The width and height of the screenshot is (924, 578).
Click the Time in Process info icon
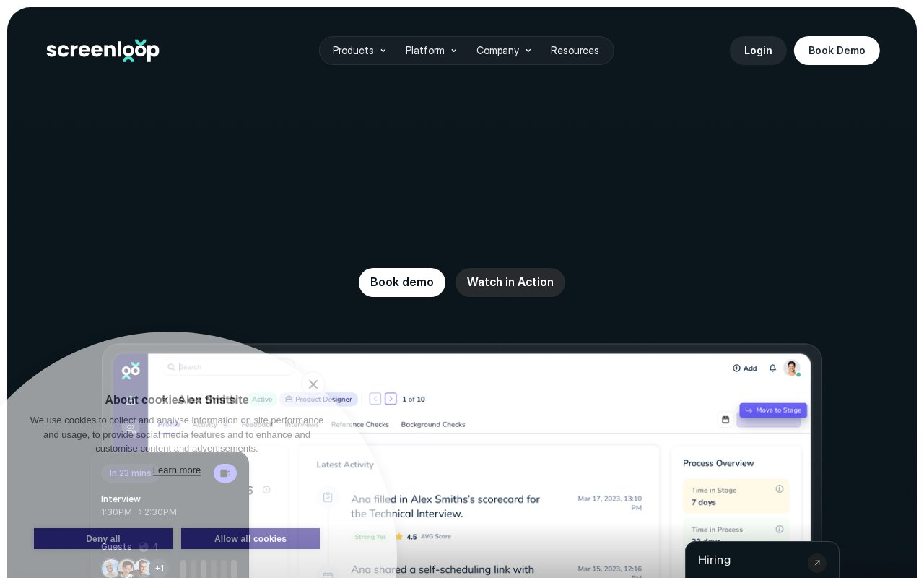coord(780,530)
